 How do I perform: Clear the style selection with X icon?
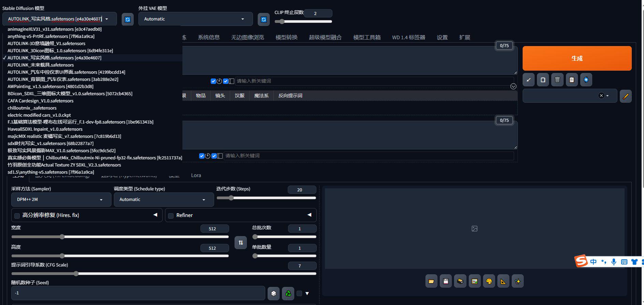pos(601,96)
